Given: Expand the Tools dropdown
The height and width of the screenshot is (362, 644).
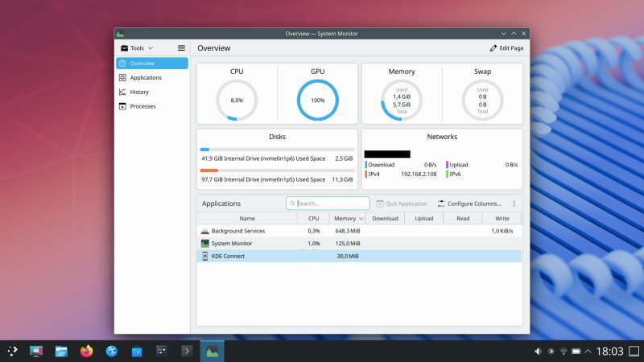Looking at the screenshot, I should (137, 48).
